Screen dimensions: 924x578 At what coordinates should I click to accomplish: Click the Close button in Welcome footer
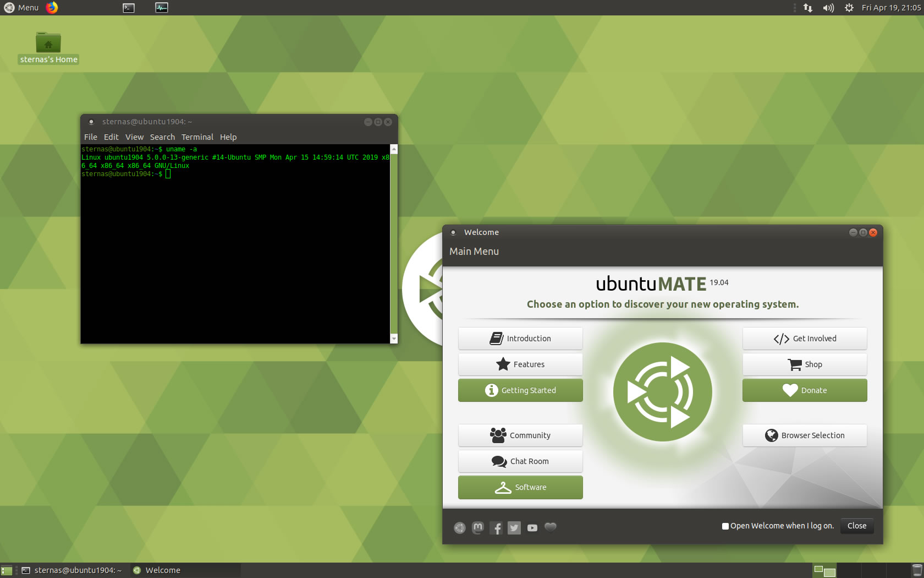coord(857,526)
